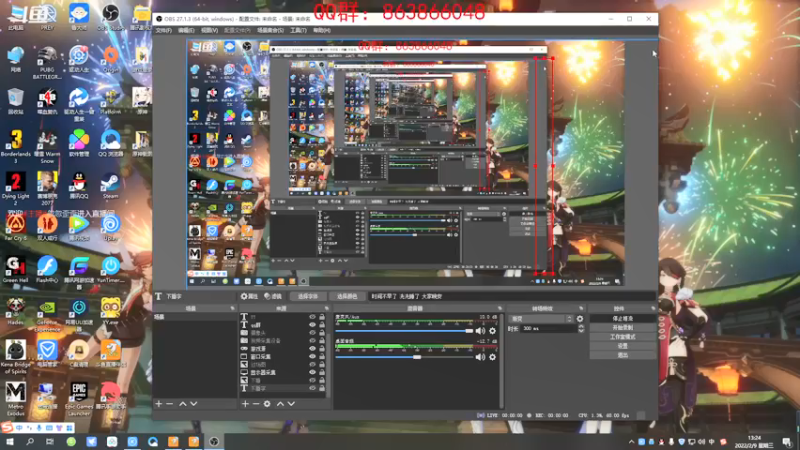
Task: Open the scene transition type dropdown
Action: (541, 319)
